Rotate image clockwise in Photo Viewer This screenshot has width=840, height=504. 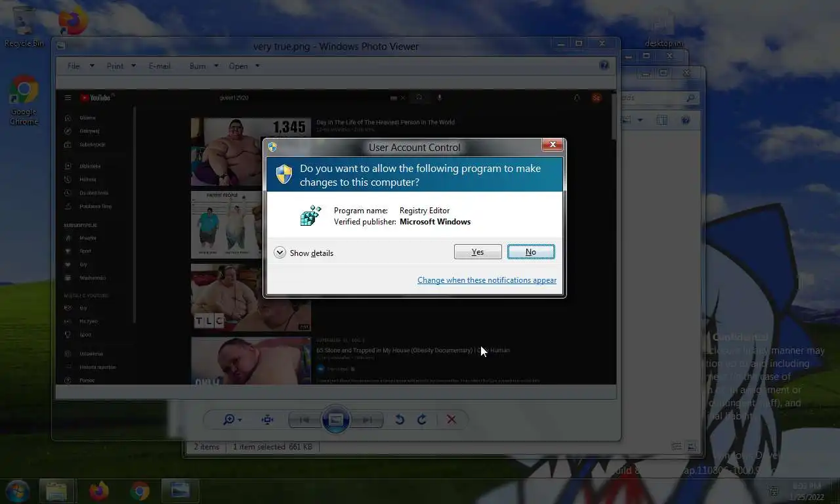422,419
